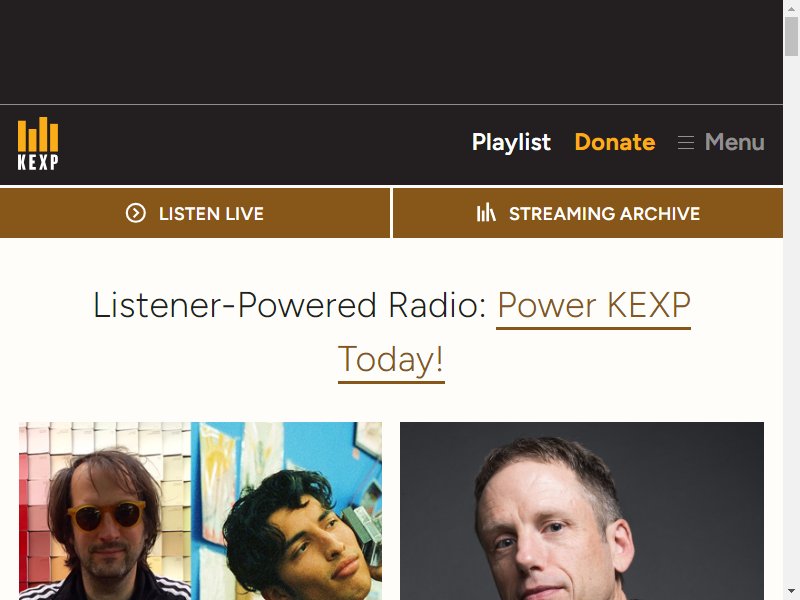
Task: Open the STREAMING ARCHIVE
Action: [588, 213]
